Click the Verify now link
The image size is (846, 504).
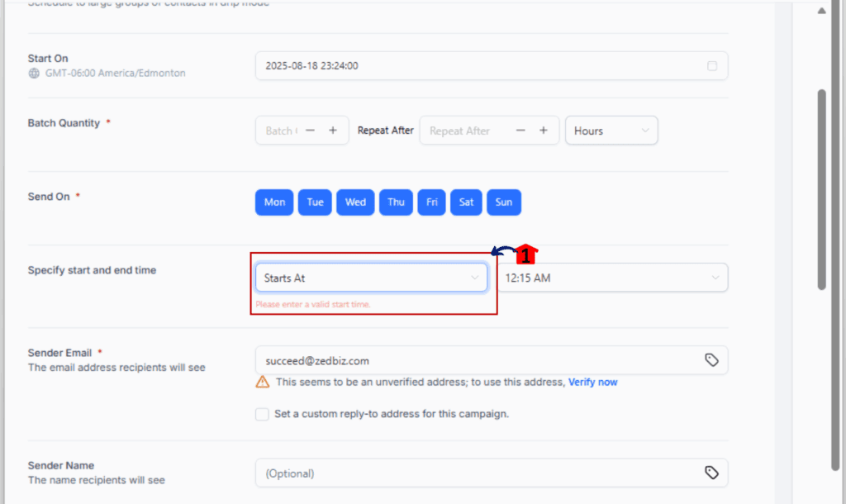[x=592, y=382]
